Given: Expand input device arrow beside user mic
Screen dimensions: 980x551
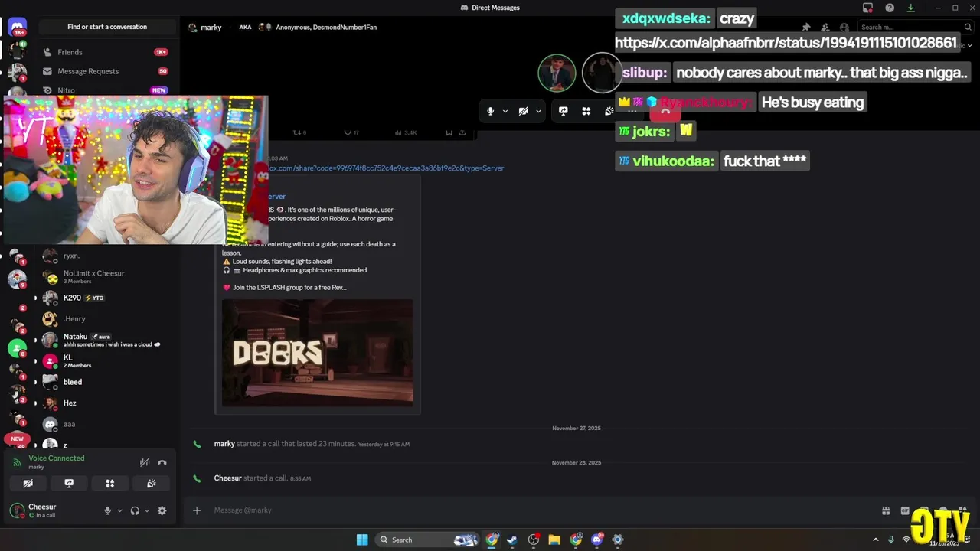Looking at the screenshot, I should pyautogui.click(x=119, y=510).
